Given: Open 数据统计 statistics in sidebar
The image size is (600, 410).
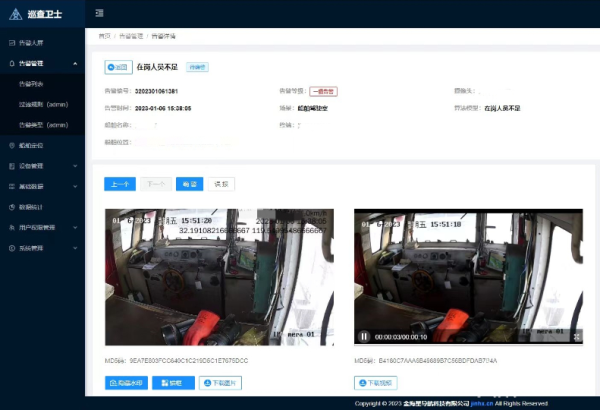Looking at the screenshot, I should (32, 207).
